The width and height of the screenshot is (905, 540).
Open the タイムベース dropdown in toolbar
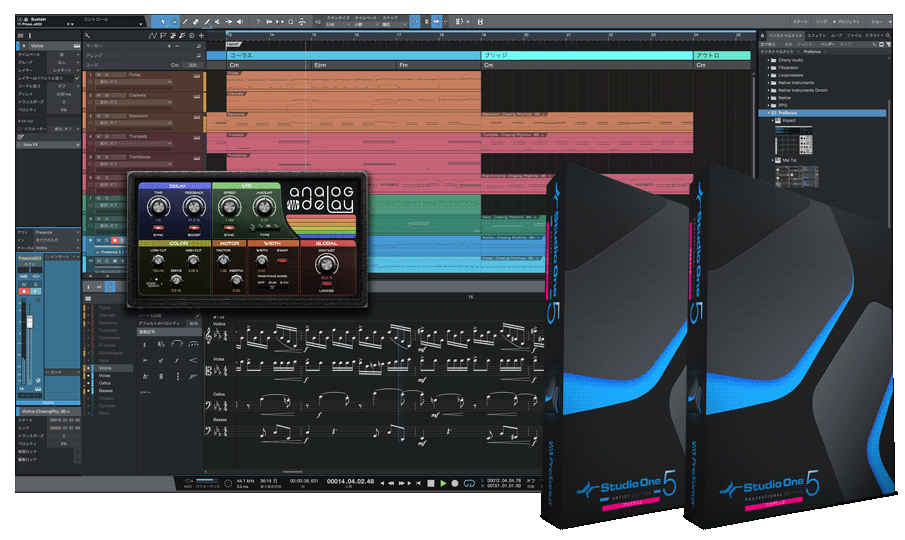point(365,25)
